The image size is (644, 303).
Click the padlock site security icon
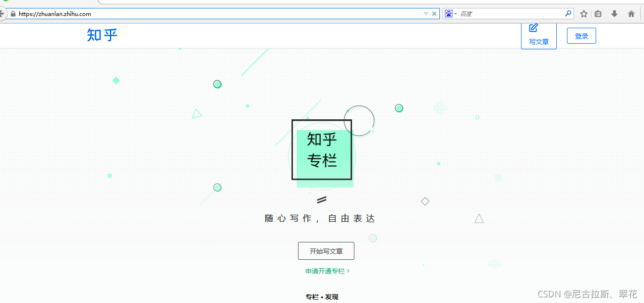[x=13, y=14]
